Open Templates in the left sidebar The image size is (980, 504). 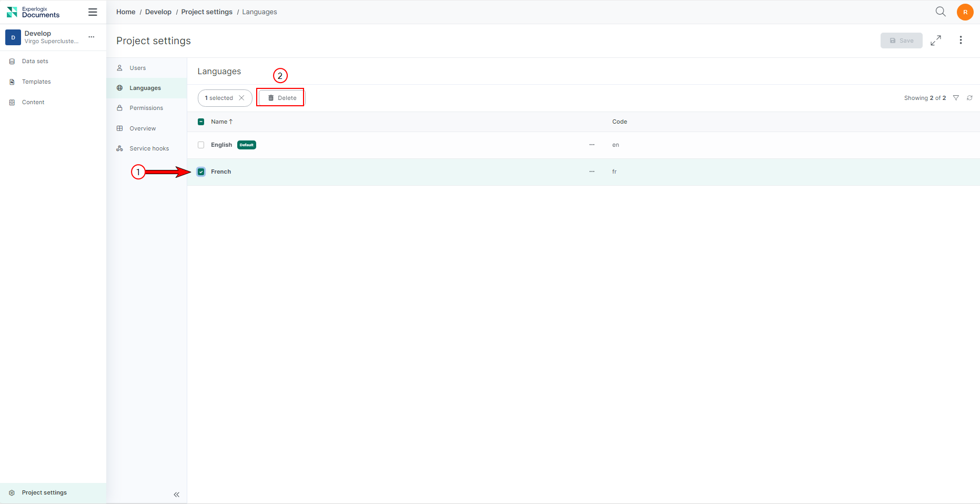tap(36, 82)
